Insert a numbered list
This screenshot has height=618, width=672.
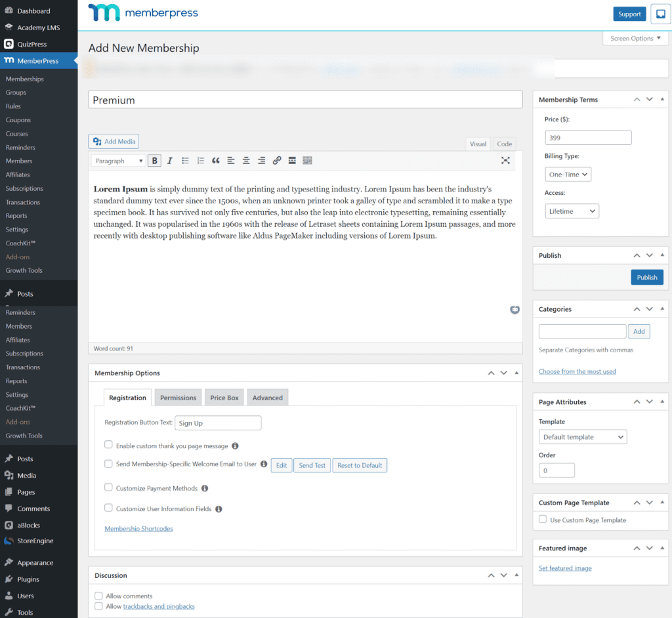click(200, 160)
